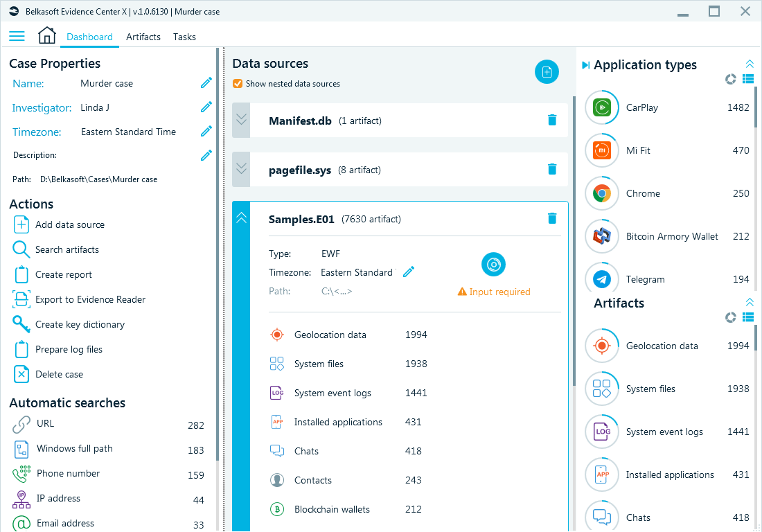Open Search artifacts action
762x532 pixels.
[x=56, y=250]
